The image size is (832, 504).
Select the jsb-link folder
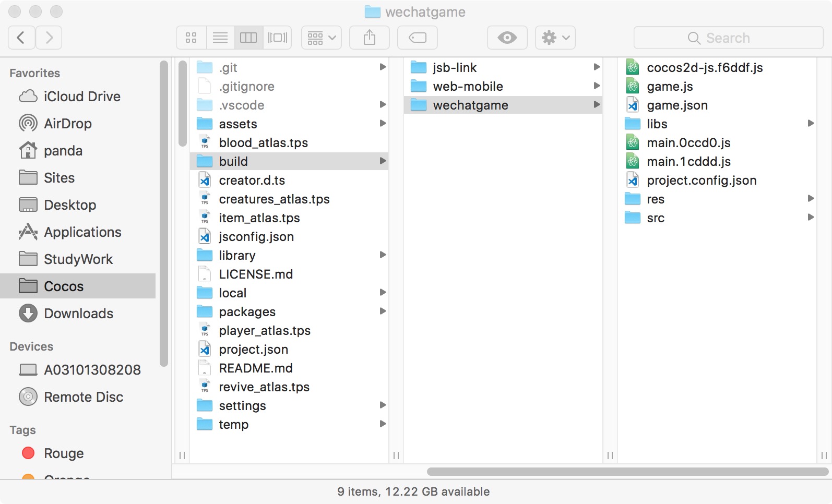[503, 67]
